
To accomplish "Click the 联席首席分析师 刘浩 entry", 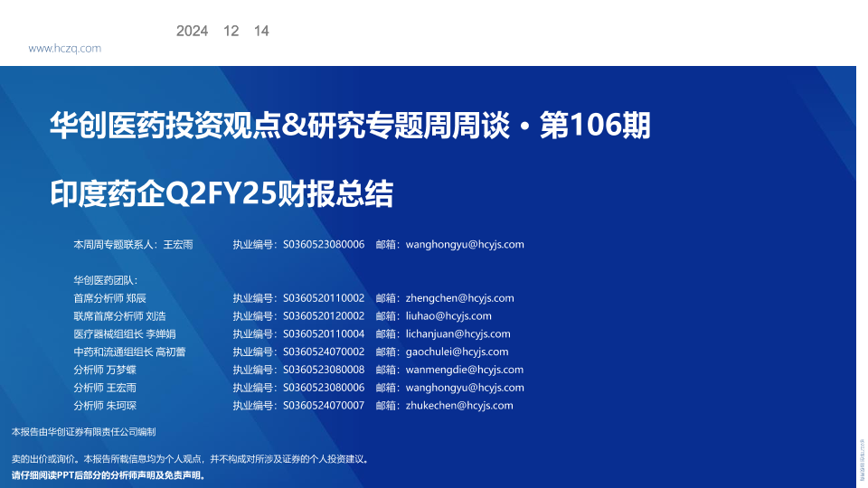I will coord(119,316).
